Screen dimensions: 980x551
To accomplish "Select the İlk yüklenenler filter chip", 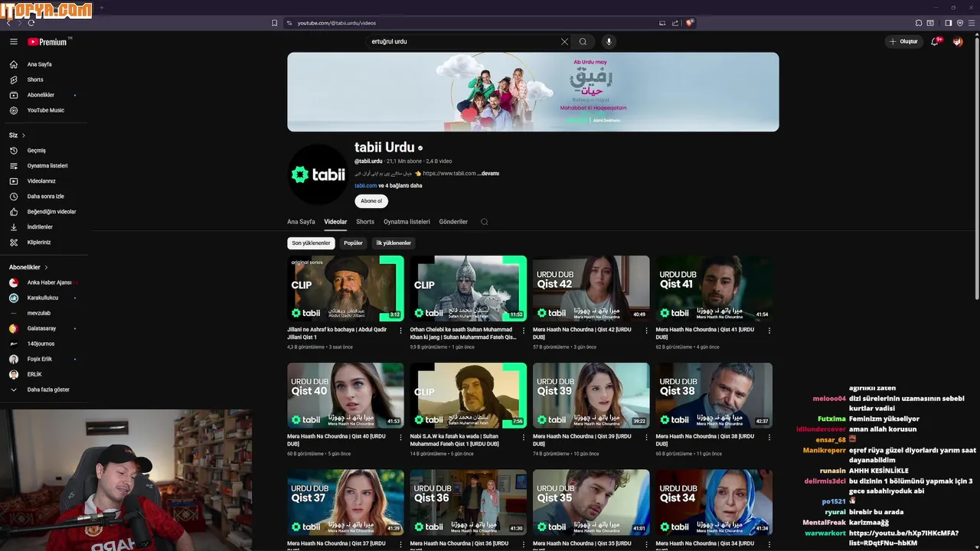I will pyautogui.click(x=394, y=243).
